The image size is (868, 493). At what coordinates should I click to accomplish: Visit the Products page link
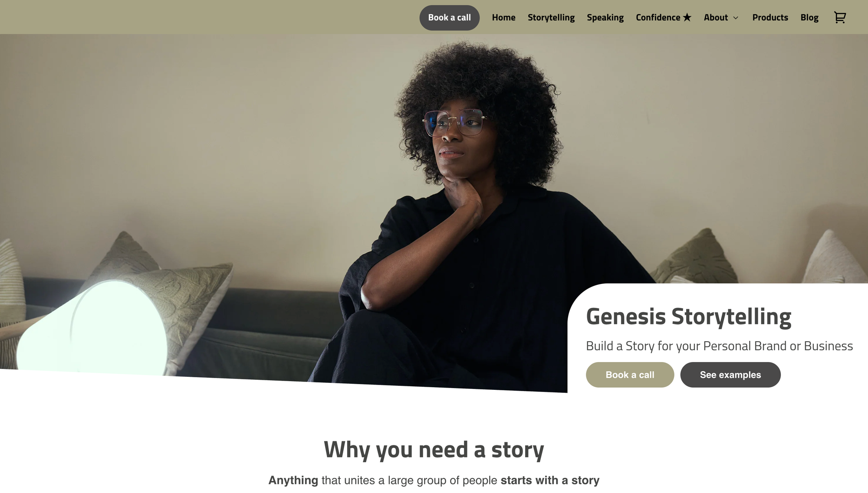click(x=770, y=17)
